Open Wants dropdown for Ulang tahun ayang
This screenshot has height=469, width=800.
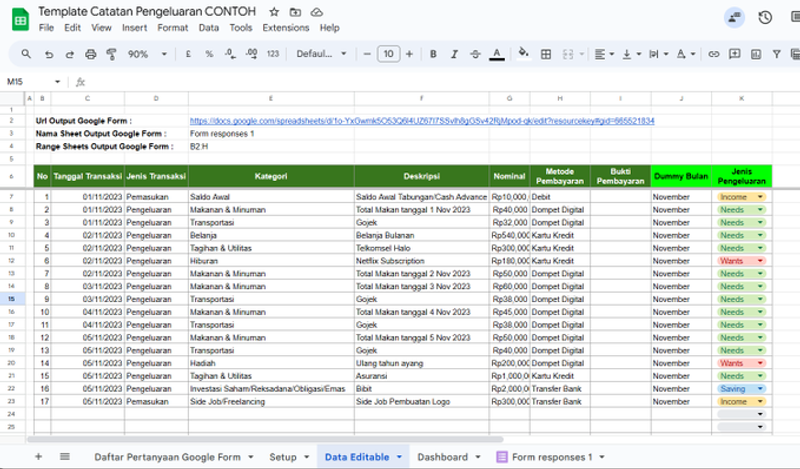coord(760,363)
